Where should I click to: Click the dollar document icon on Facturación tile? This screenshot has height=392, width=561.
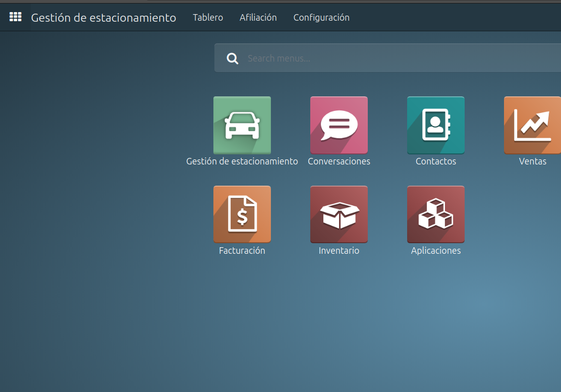(x=242, y=214)
